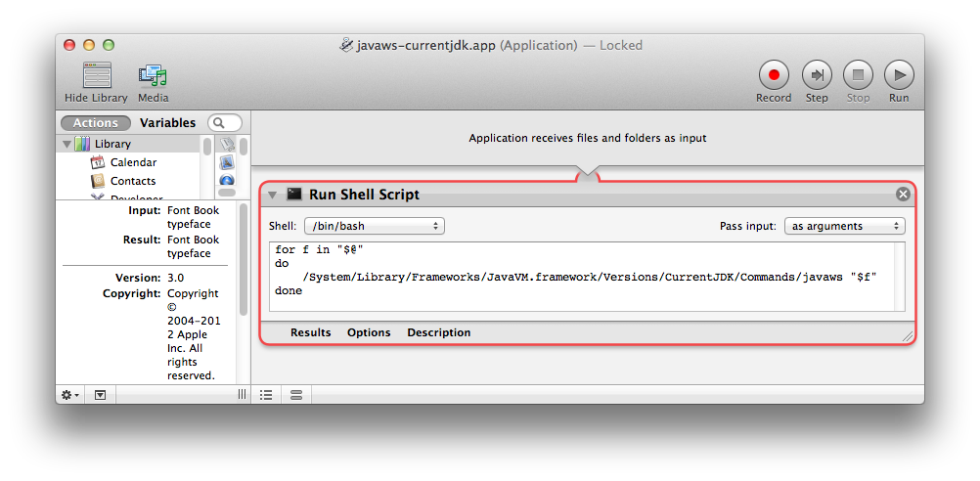The image size is (980, 481).
Task: Run the workflow with the Run button
Action: click(899, 75)
